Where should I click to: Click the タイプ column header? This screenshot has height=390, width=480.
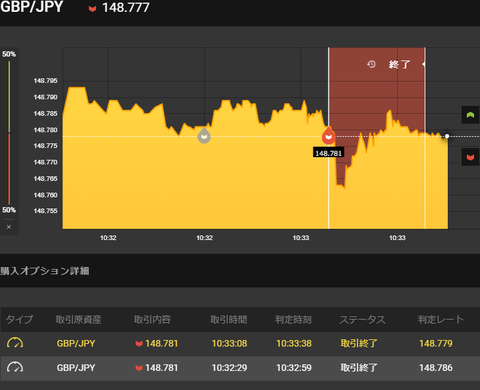pos(19,319)
